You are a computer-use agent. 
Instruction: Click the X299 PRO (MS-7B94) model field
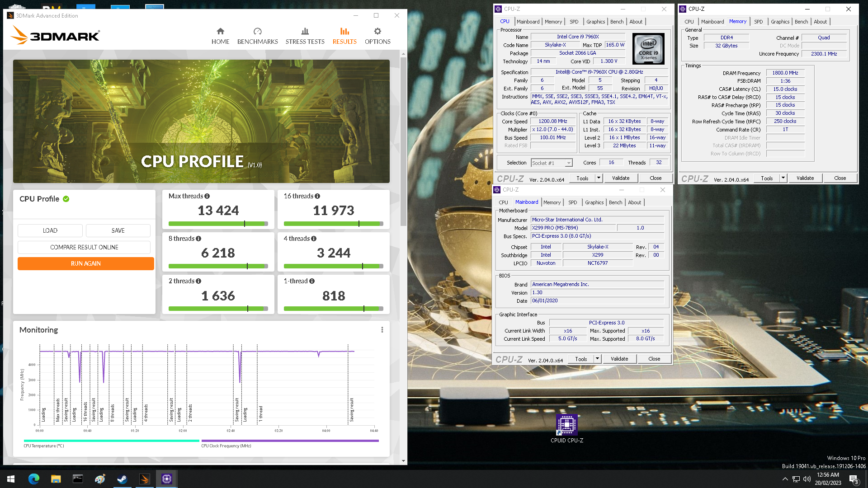[573, 228]
